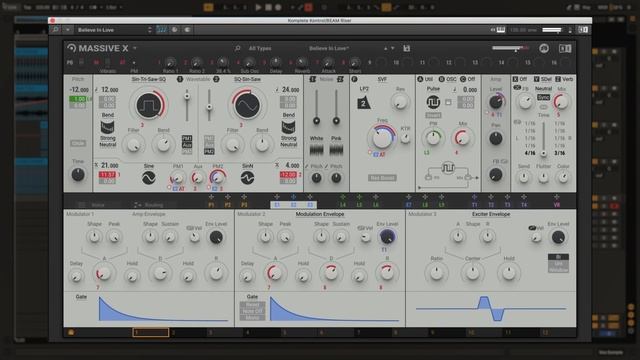640x360 pixels.
Task: Adjust the Massive X master volume slider
Action: (x=509, y=48)
